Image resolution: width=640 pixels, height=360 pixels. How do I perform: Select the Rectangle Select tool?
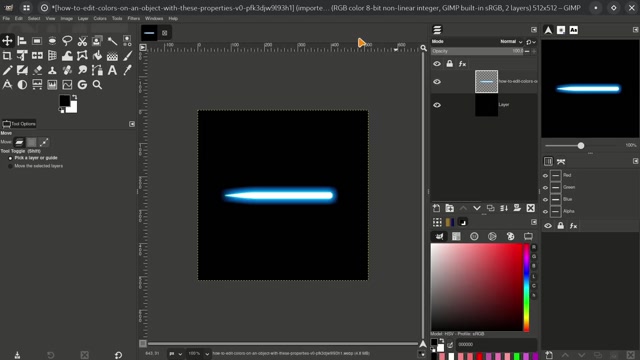tap(37, 40)
